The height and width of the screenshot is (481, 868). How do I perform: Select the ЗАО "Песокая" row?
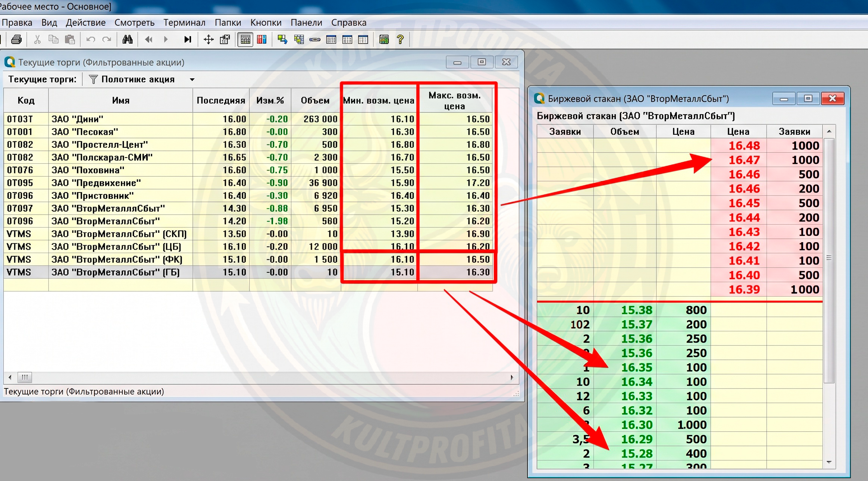248,132
